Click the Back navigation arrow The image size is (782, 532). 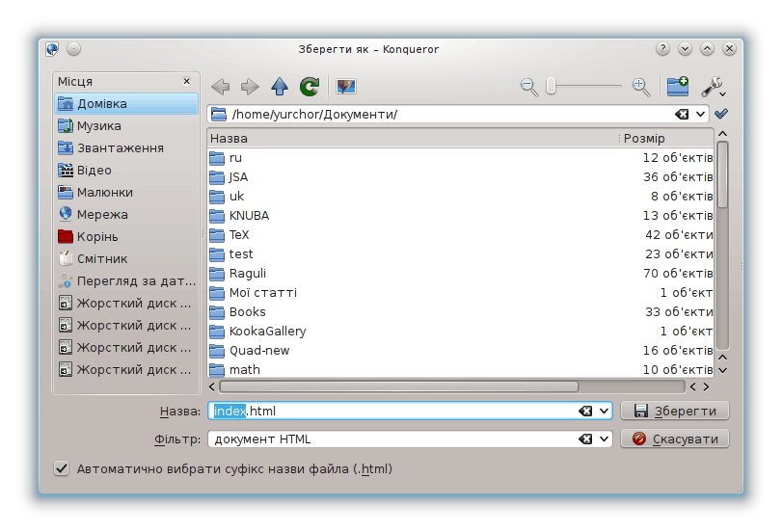click(x=221, y=87)
